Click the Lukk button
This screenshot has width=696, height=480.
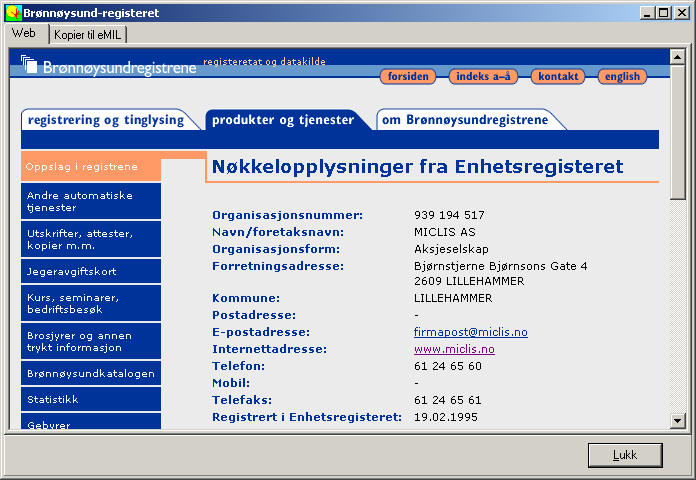[625, 455]
